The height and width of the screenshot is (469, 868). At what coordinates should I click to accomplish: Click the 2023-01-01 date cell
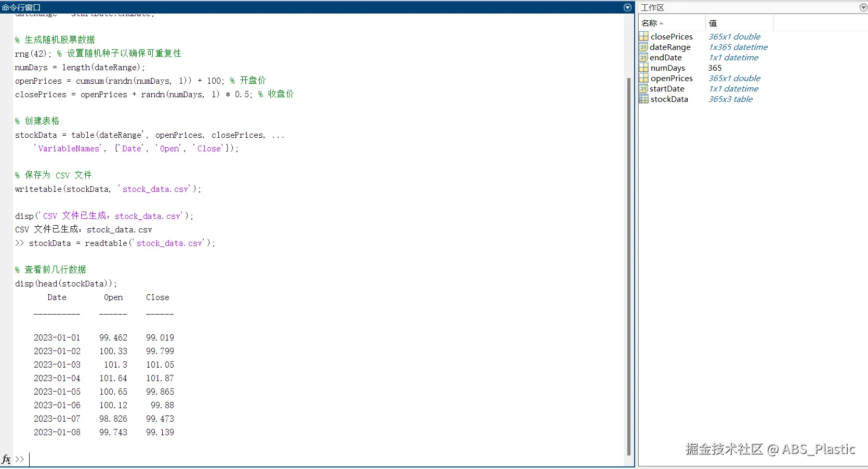[57, 337]
